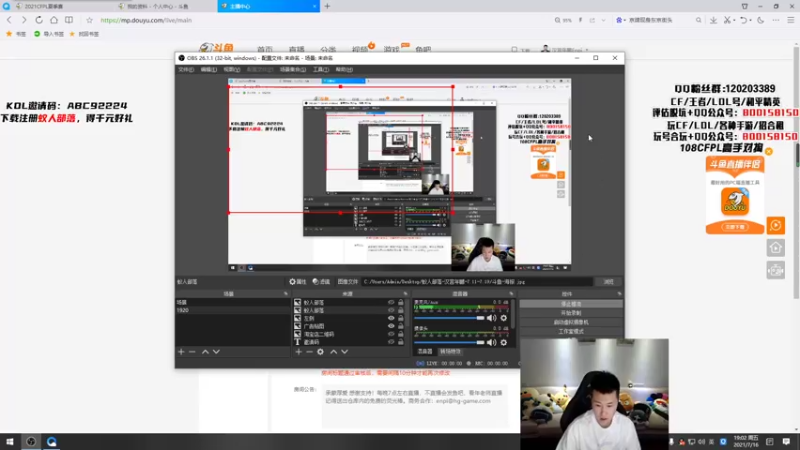Move selected source down in list
Screen dimensions: 800x450
345,352
